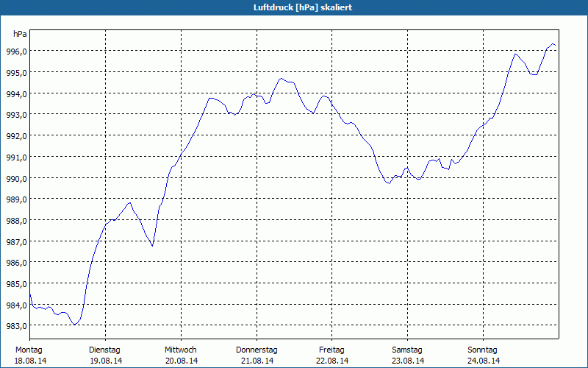Image resolution: width=588 pixels, height=368 pixels.
Task: Click the 989,0 axis value
Action: 17,199
